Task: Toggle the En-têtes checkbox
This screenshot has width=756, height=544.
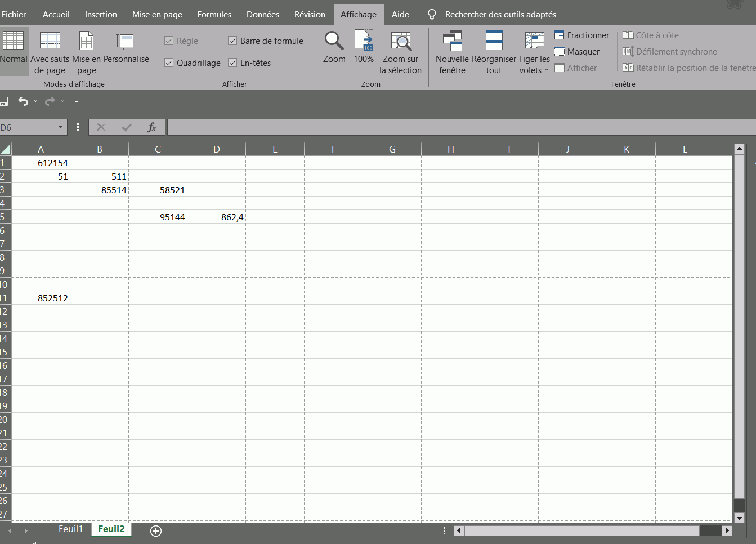Action: [232, 63]
